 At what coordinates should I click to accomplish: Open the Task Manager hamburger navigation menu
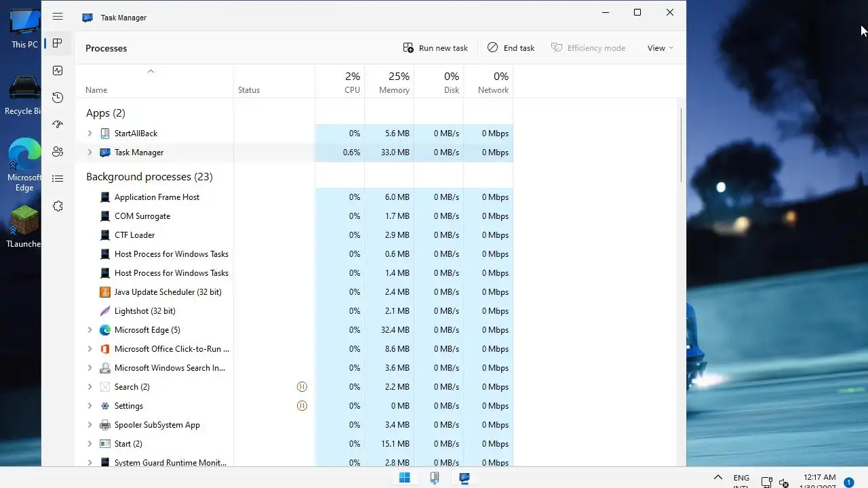tap(58, 16)
